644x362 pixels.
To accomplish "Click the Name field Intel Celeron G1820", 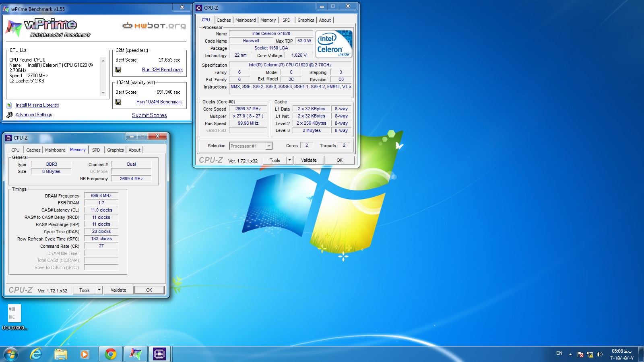I will (271, 33).
